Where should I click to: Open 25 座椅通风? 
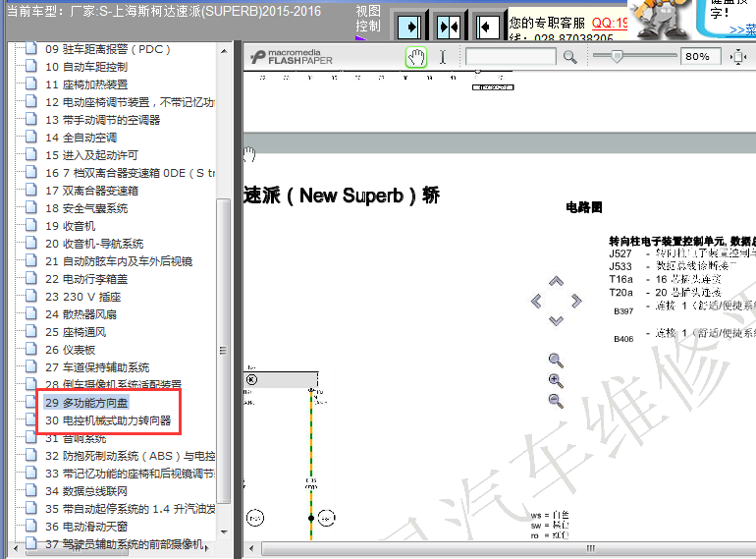(76, 332)
